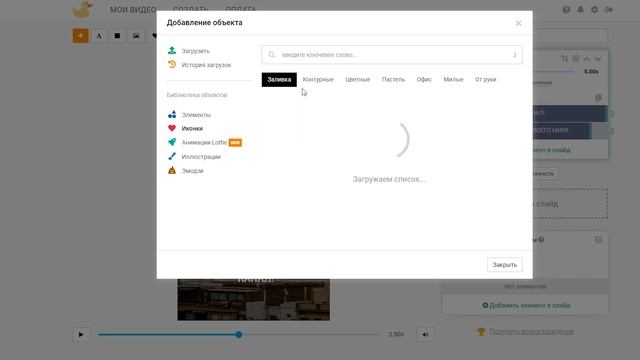The image size is (640, 360).
Task: Click the help question mark icon in header
Action: point(566,9)
